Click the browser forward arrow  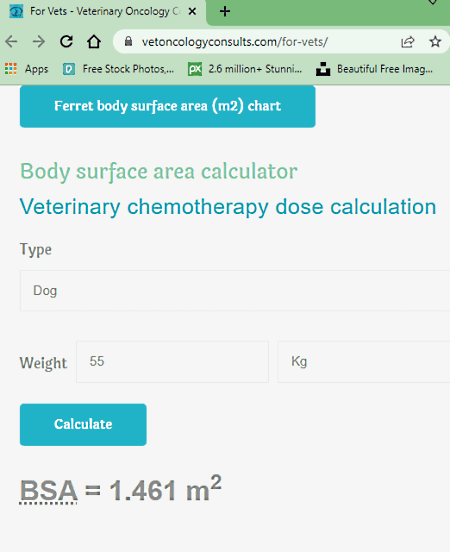pyautogui.click(x=39, y=42)
